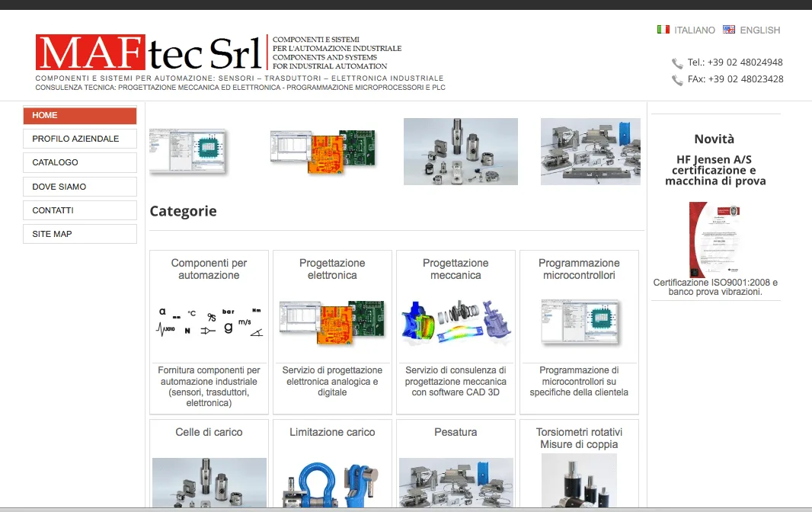Click the load cells photo under Celle di carico
This screenshot has height=512, width=812.
[209, 482]
